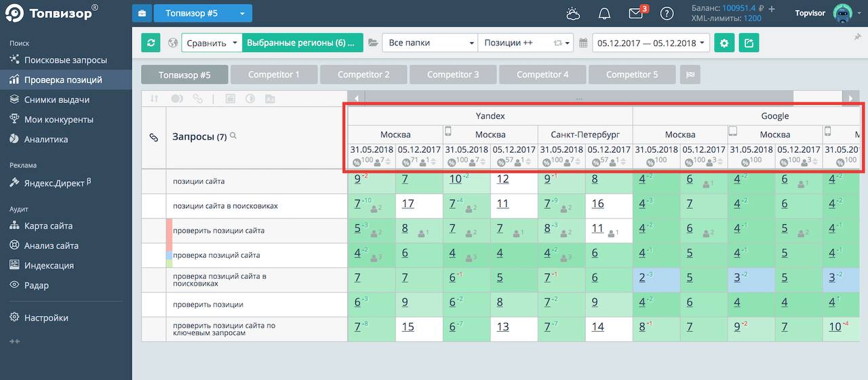Click the plus icon next to balance
Image resolution: width=868 pixels, height=380 pixels.
[x=772, y=8]
